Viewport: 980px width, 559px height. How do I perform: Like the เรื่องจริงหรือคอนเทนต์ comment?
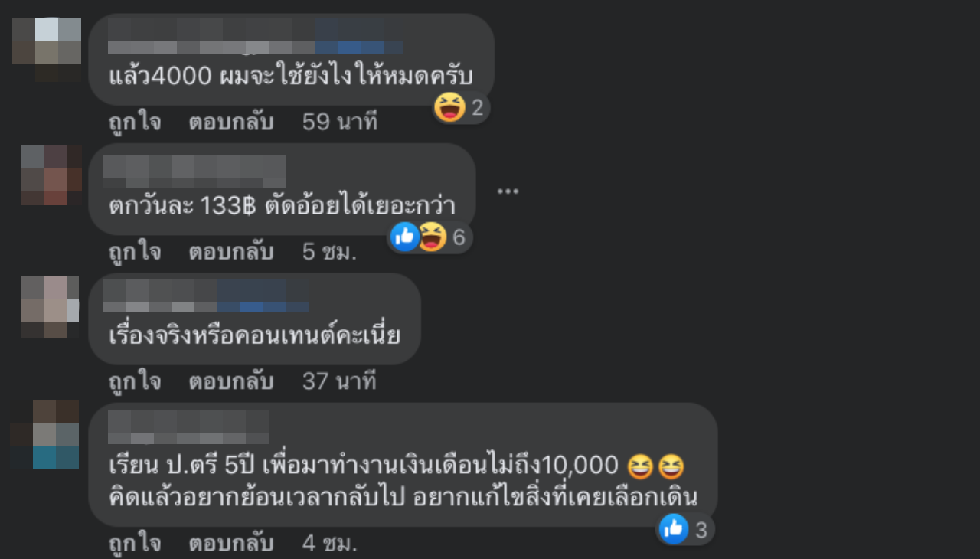point(135,381)
